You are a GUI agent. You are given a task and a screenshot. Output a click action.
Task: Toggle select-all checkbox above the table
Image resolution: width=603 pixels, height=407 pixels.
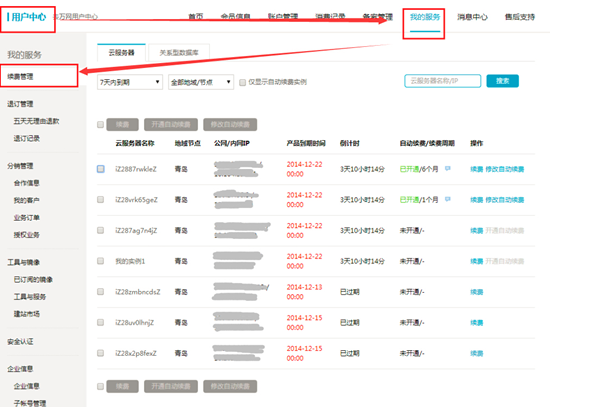click(100, 125)
